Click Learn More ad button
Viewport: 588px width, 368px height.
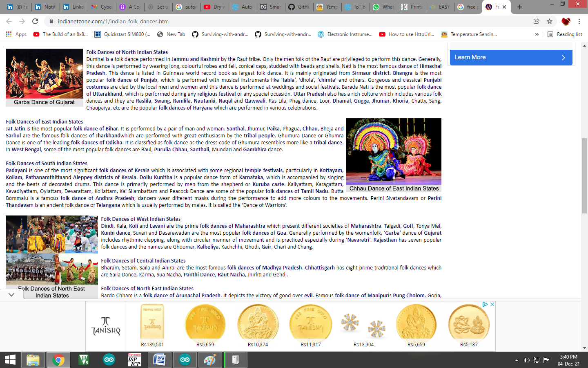coord(511,57)
